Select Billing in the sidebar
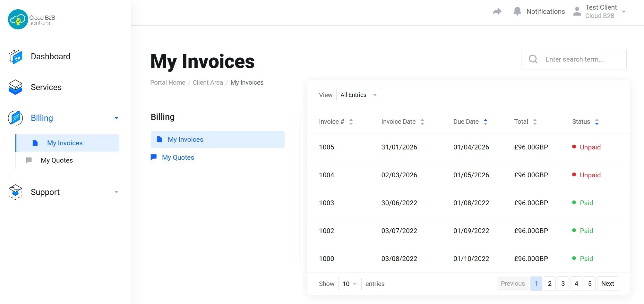This screenshot has height=304, width=644. 42,118
